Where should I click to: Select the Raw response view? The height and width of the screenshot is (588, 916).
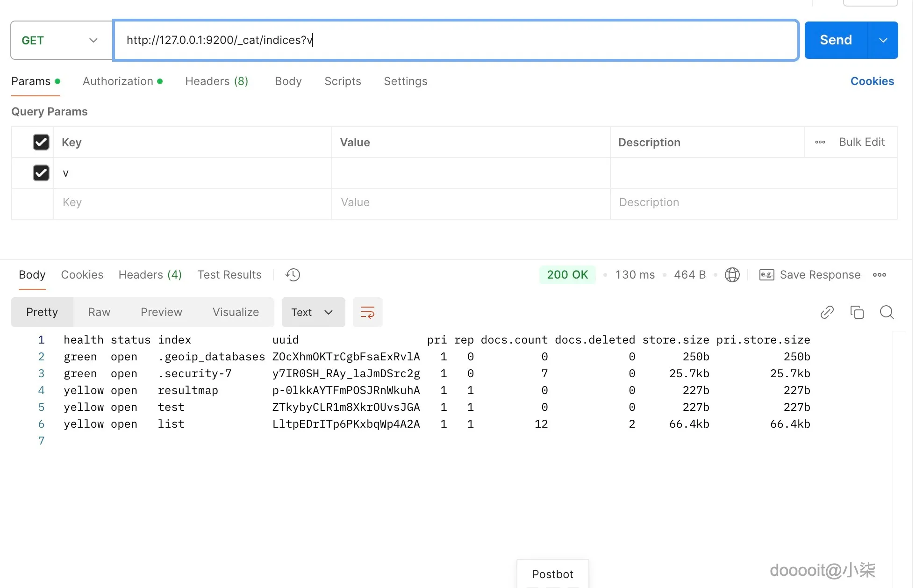[x=99, y=312]
